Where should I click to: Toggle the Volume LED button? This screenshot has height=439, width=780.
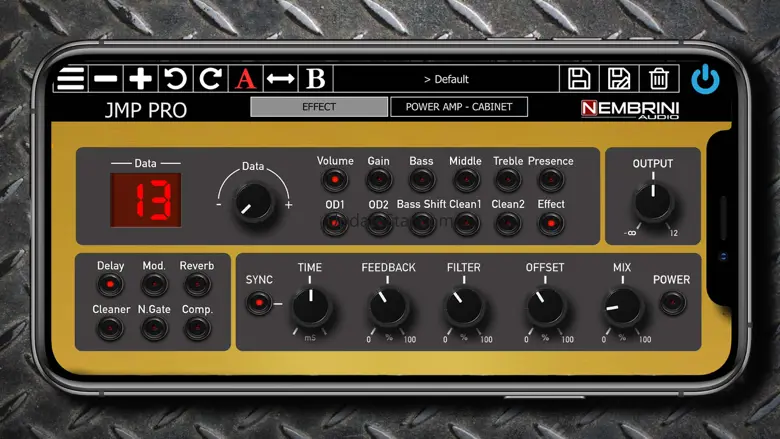pos(335,179)
